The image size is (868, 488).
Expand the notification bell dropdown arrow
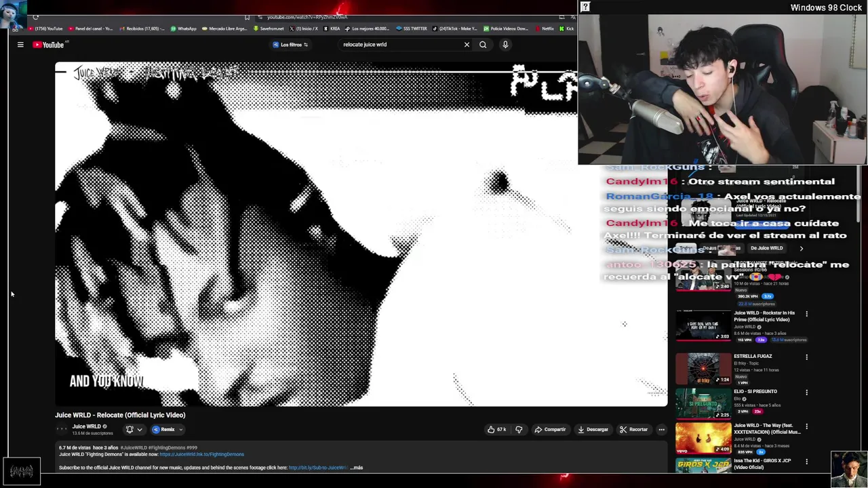pos(140,429)
